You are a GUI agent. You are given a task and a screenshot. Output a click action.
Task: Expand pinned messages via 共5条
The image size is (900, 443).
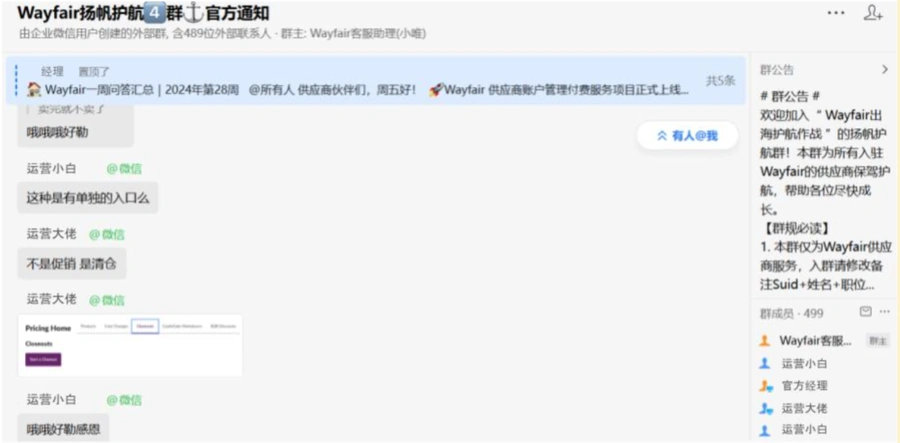coord(720,81)
